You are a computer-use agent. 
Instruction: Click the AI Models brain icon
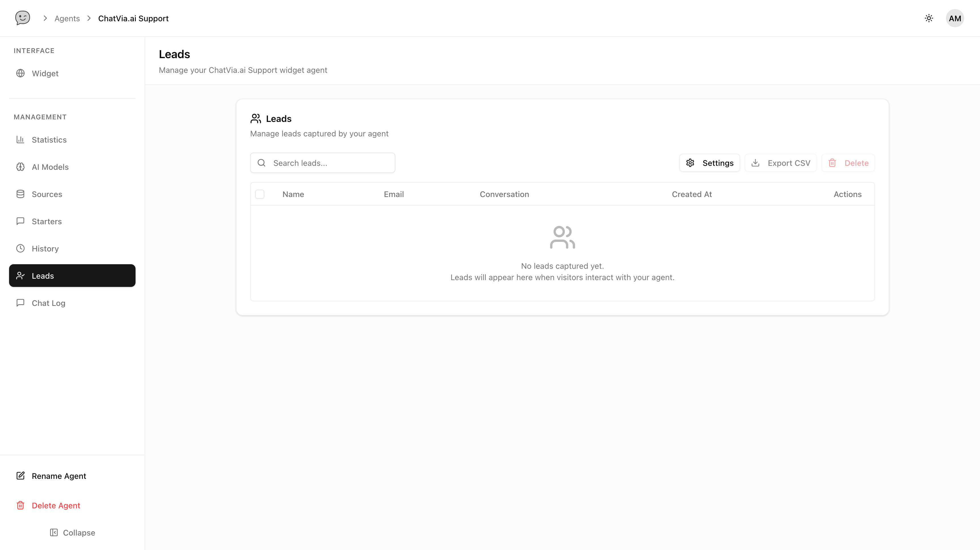pos(20,167)
